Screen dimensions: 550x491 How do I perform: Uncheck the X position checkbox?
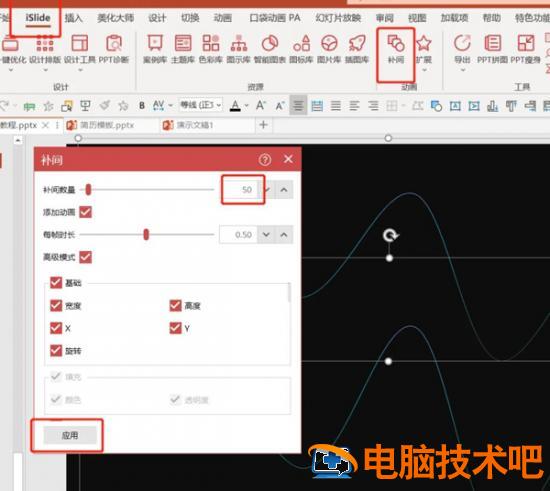[56, 328]
